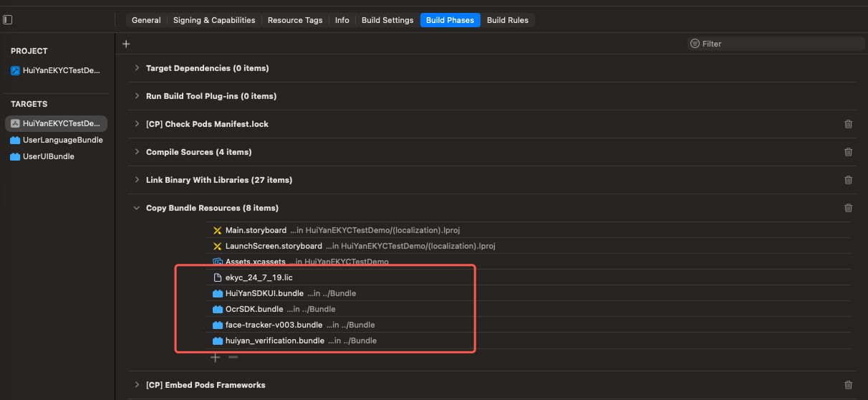Click Compile Sources (4 items) title
This screenshot has width=868, height=400.
click(198, 152)
